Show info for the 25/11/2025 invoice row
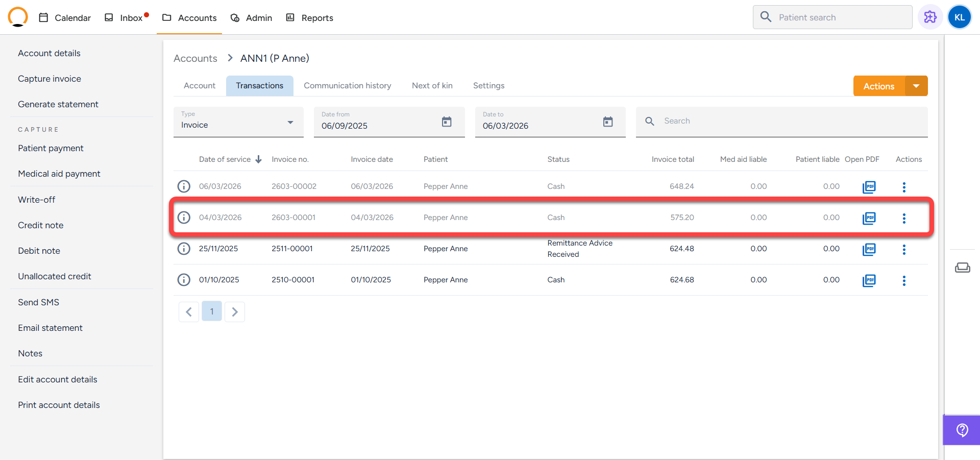Viewport: 980px width, 460px height. click(184, 249)
